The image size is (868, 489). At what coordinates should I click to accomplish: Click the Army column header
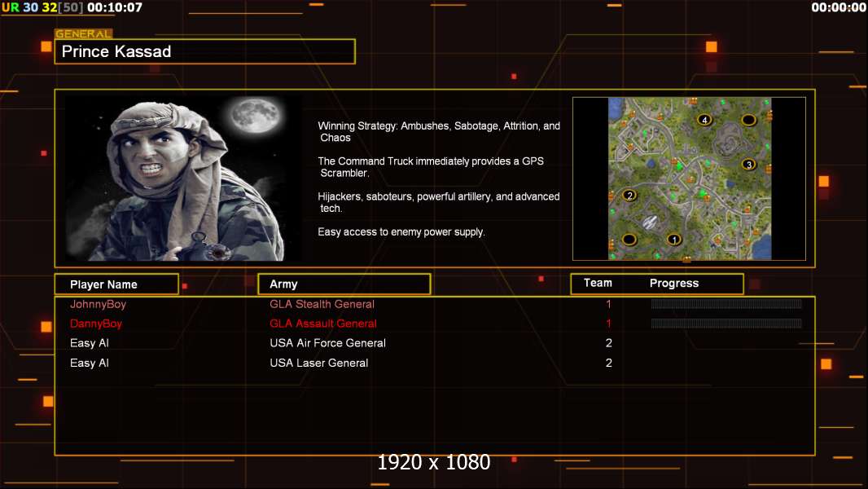point(344,284)
